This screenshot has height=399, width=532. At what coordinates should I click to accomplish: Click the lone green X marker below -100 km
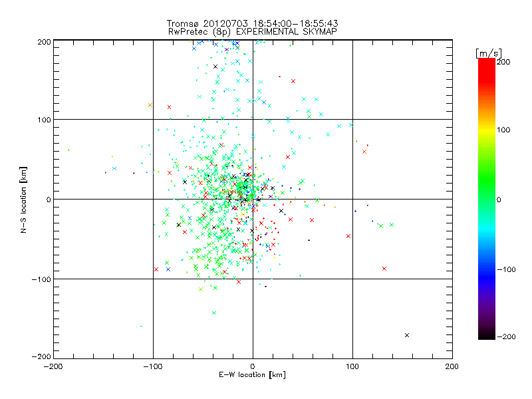(x=214, y=313)
